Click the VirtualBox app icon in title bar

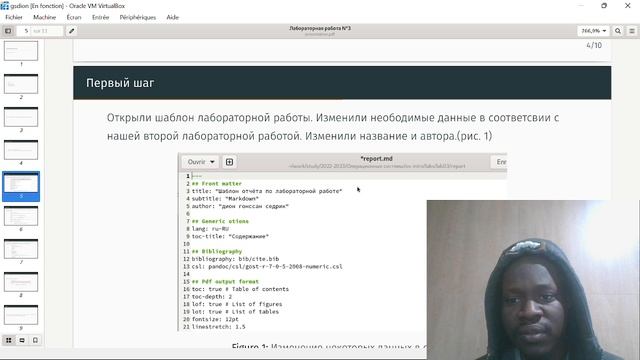4,6
